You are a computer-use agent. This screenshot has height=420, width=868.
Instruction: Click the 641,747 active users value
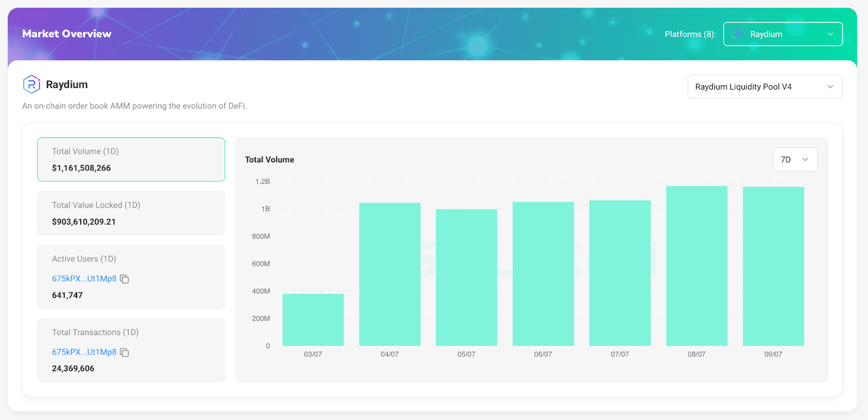tap(67, 295)
